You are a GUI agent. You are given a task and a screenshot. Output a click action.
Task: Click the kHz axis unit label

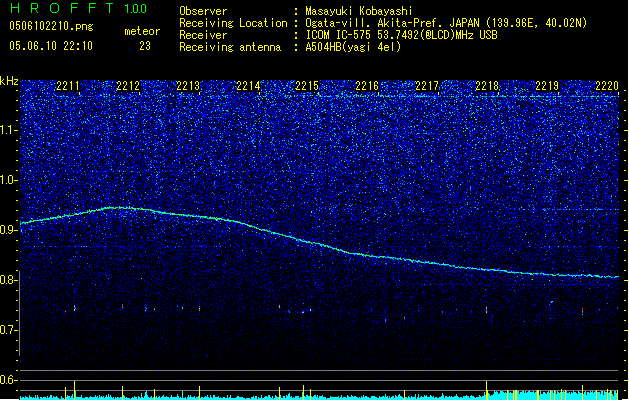[9, 81]
